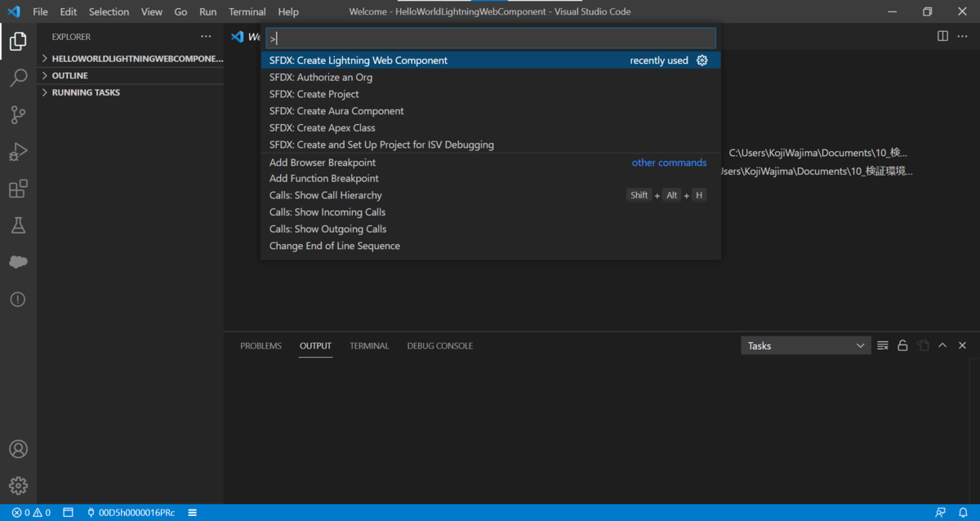Open the Run menu
This screenshot has height=521, width=980.
(208, 11)
